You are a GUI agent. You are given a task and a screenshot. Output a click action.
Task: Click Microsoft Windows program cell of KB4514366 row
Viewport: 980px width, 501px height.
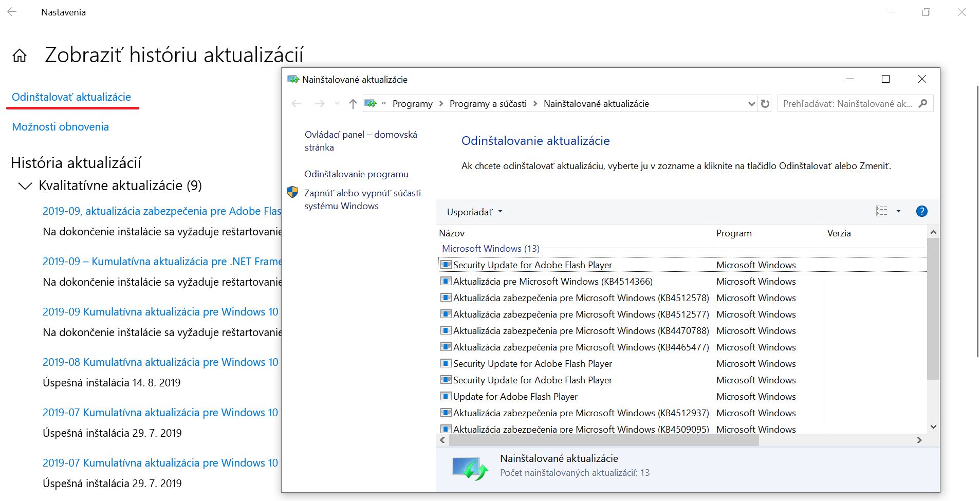(x=756, y=282)
